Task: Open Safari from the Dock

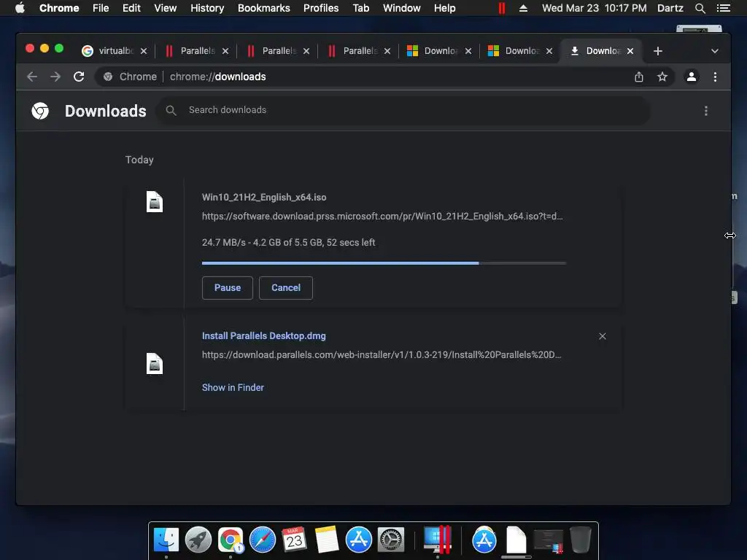Action: 263,540
